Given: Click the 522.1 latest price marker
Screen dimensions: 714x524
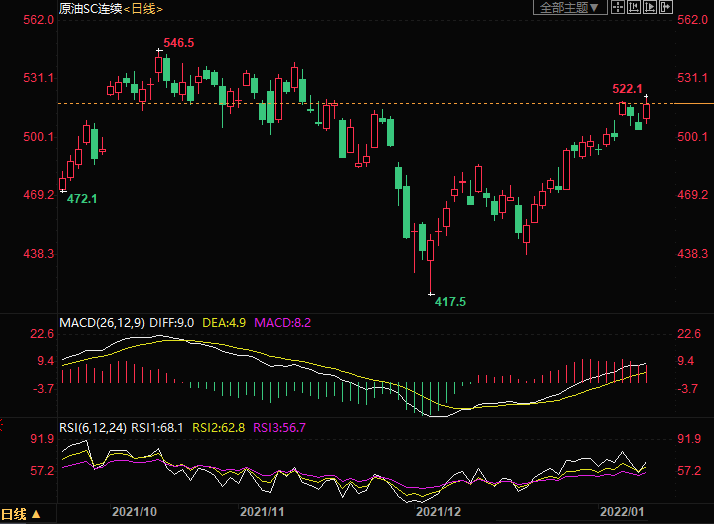Looking at the screenshot, I should pyautogui.click(x=627, y=89).
